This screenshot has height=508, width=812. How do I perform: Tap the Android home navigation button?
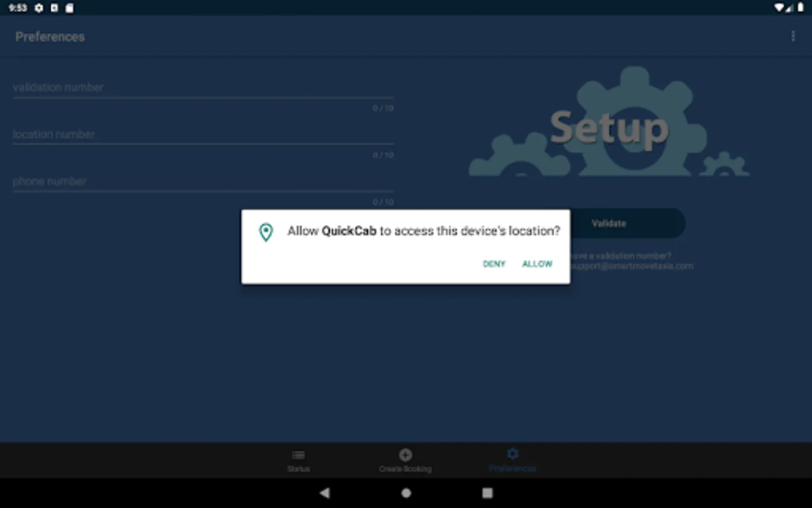(406, 493)
